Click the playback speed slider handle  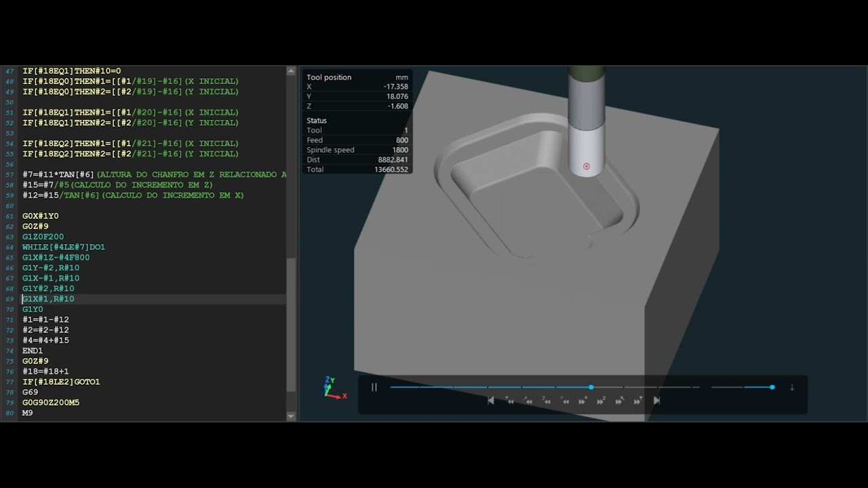772,387
